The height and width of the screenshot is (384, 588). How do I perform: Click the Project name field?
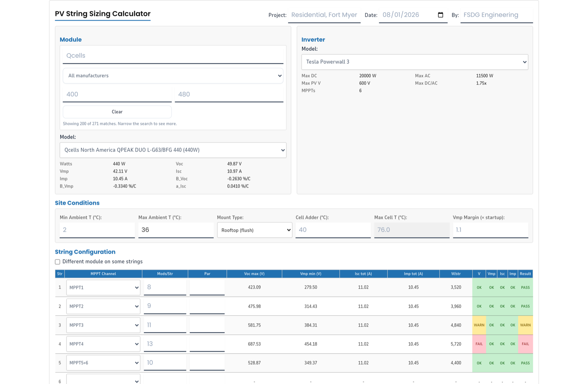point(324,15)
